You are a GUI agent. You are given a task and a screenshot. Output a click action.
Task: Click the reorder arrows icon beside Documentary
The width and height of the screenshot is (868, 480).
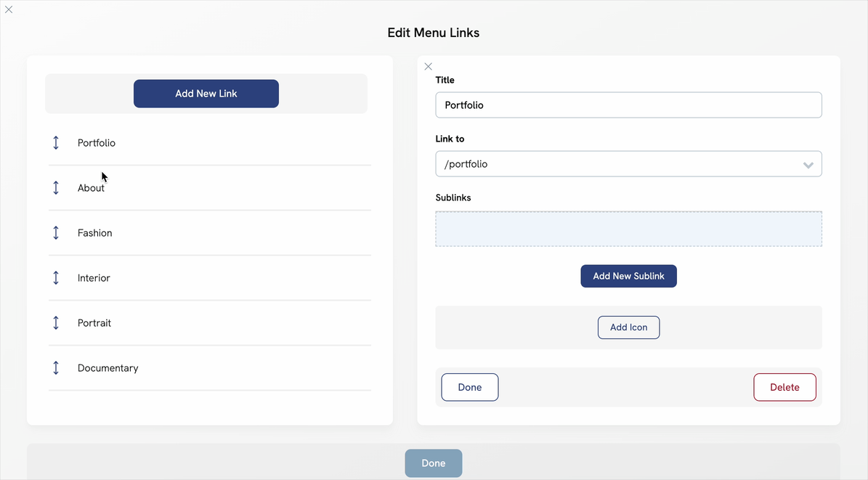pos(56,368)
